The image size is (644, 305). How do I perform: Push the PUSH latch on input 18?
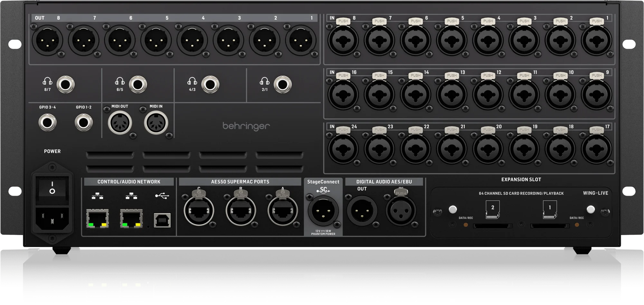tap(560, 130)
